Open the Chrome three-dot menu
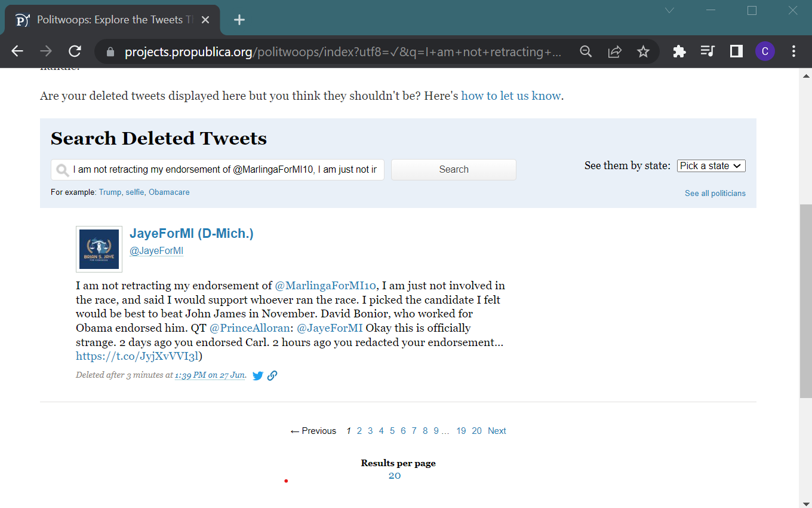Viewport: 812px width, 508px height. tap(793, 51)
